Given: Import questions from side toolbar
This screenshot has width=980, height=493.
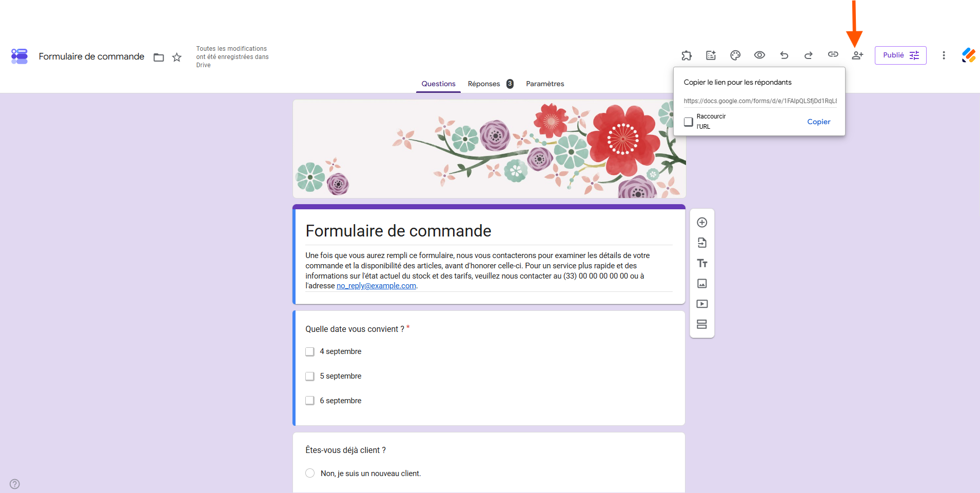Looking at the screenshot, I should click(702, 243).
